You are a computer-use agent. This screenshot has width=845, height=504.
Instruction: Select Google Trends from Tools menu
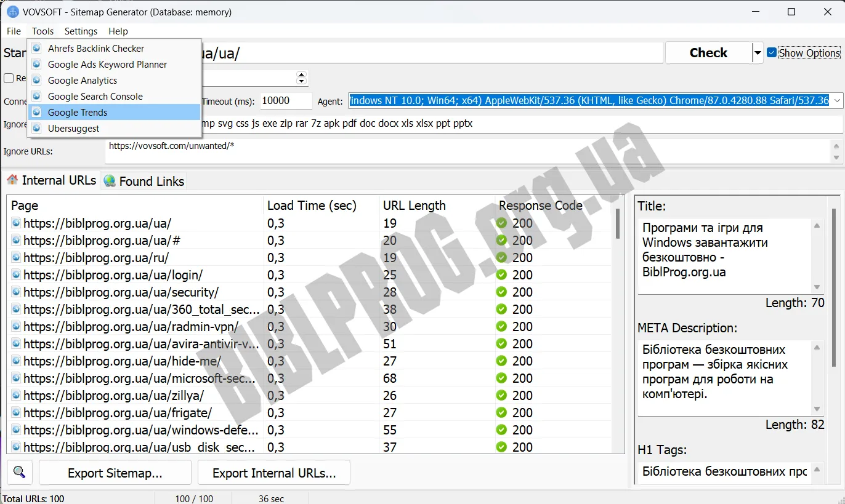pos(115,112)
